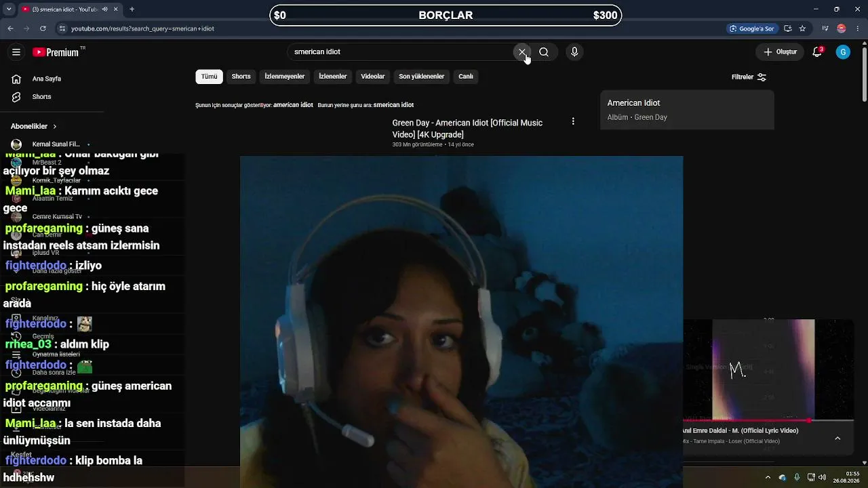This screenshot has width=868, height=488.
Task: Seek on the miniplayer red progress bar
Action: 768,421
